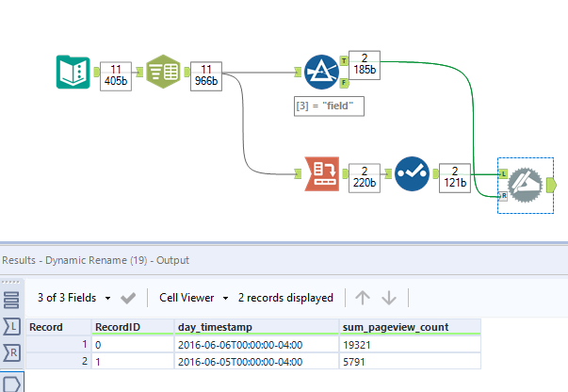
Task: Click the sum_pageview_count column header
Action: coord(410,327)
